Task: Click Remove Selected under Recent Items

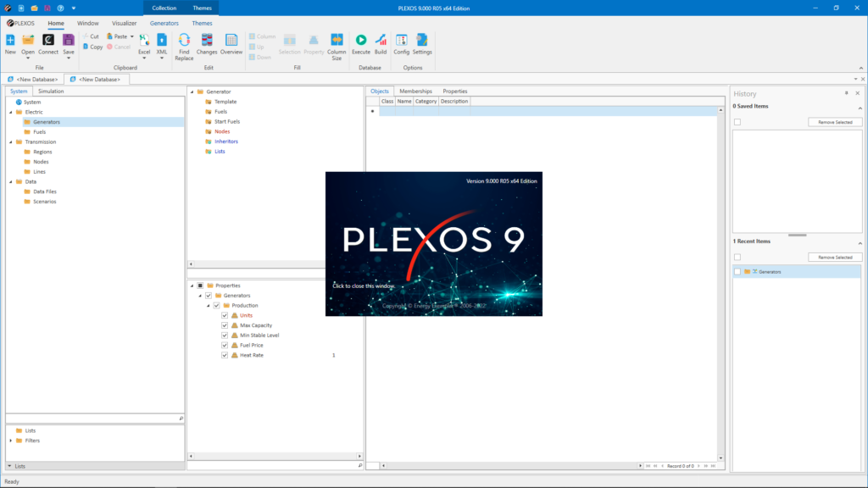Action: click(835, 258)
